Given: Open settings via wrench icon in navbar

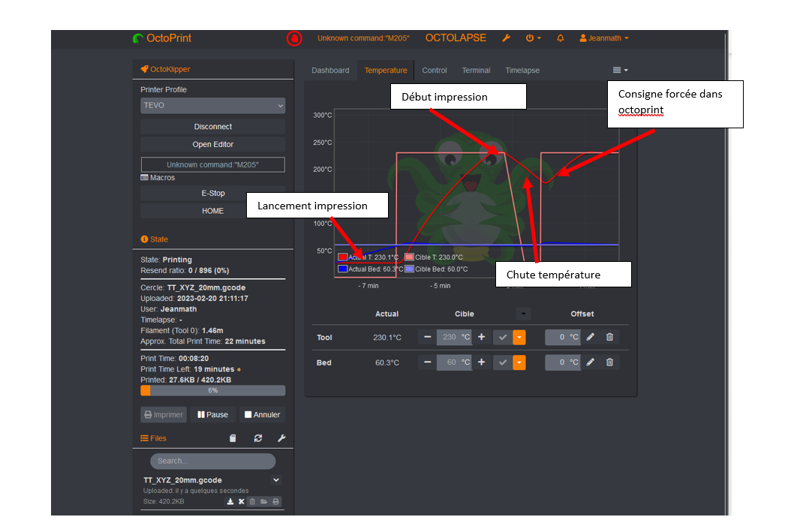Looking at the screenshot, I should (x=506, y=38).
